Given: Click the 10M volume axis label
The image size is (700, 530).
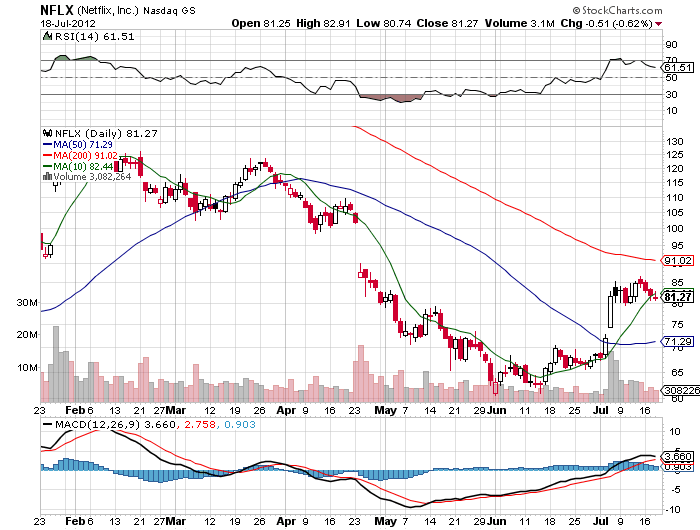Looking at the screenshot, I should pos(27,368).
